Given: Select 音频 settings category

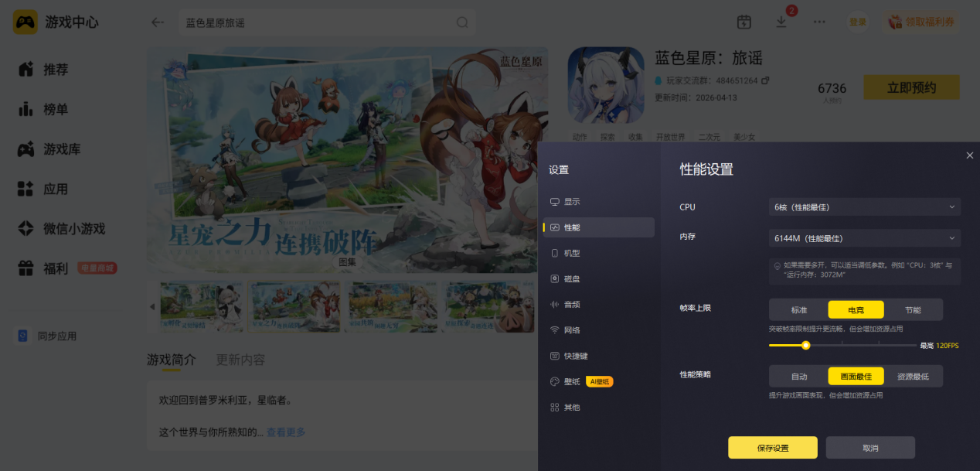Looking at the screenshot, I should coord(598,305).
